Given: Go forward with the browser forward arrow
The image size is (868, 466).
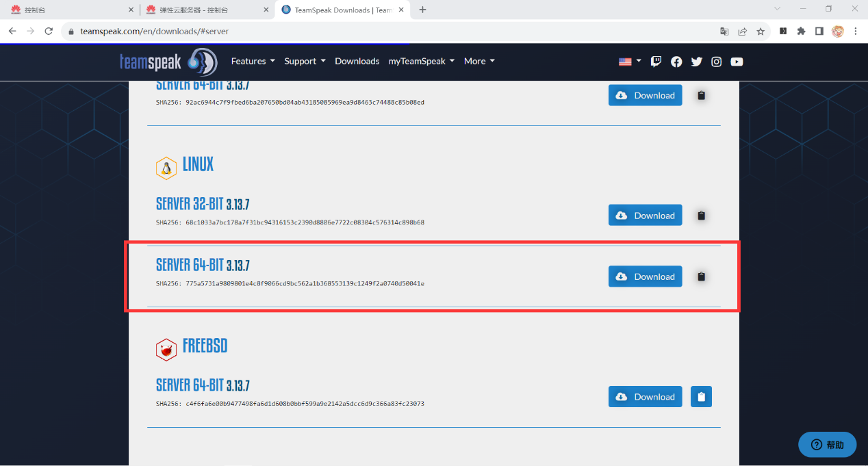Looking at the screenshot, I should (x=30, y=31).
